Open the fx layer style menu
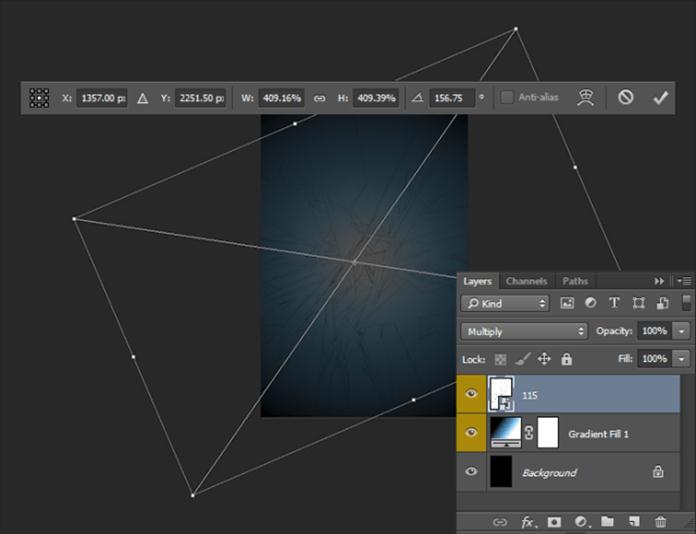696x534 pixels. tap(527, 522)
